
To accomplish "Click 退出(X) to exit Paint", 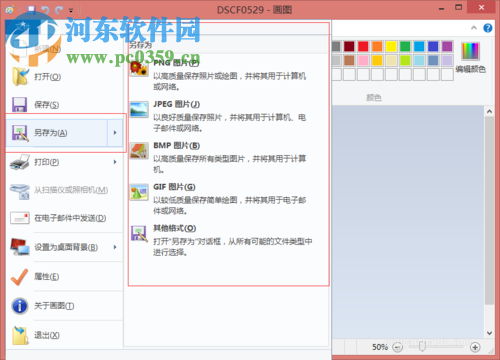I will 64,335.
